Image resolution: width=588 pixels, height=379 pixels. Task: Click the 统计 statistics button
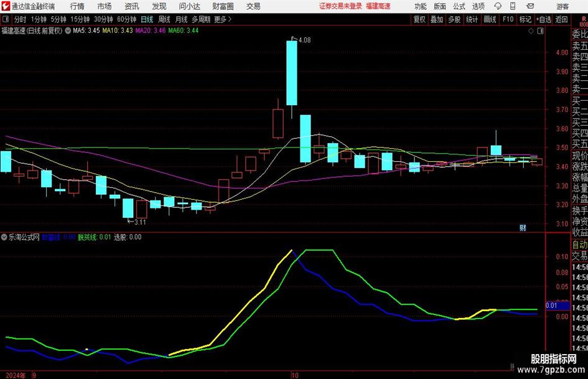(472, 19)
